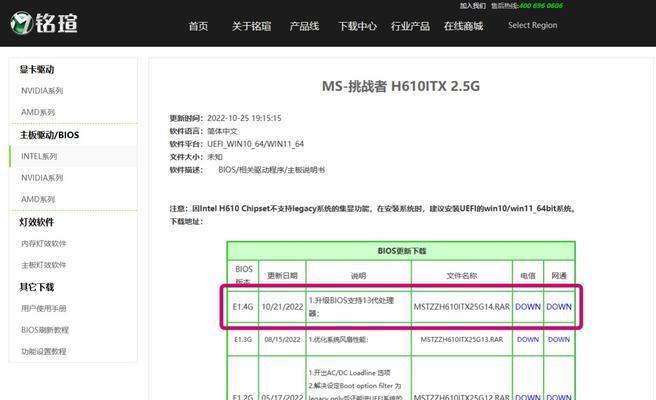The height and width of the screenshot is (400, 656).
Task: Click file name MSTZZH610ITX25G13.RAR
Action: coord(462,339)
